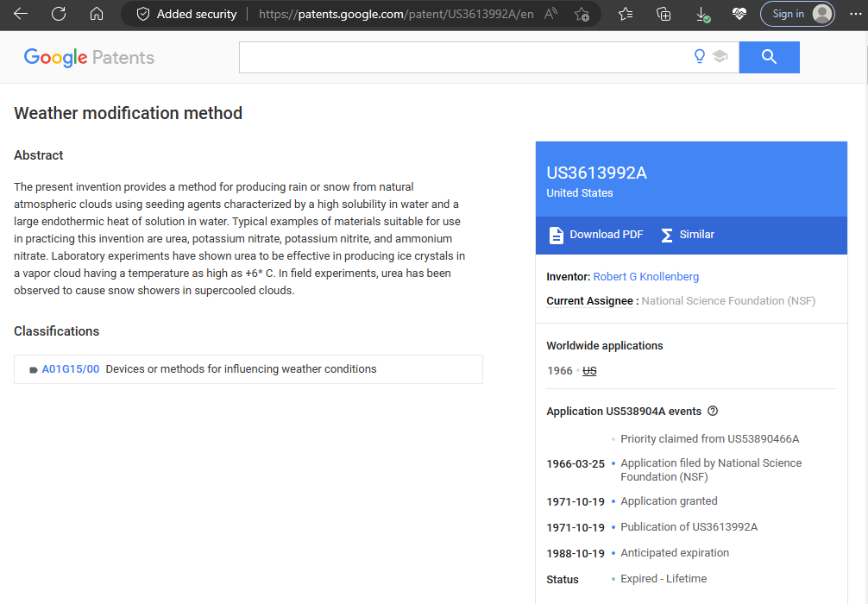Click the Google Patents logo
868x604 pixels.
[89, 58]
